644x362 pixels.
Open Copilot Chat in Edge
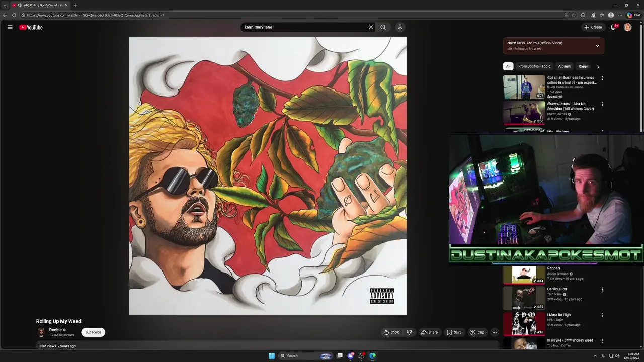click(x=633, y=15)
